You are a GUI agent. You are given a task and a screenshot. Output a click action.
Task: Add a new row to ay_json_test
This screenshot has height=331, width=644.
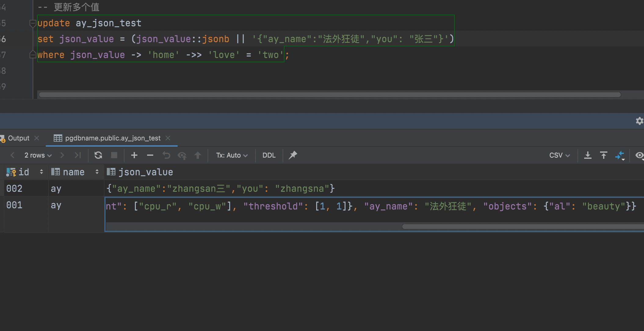[134, 155]
